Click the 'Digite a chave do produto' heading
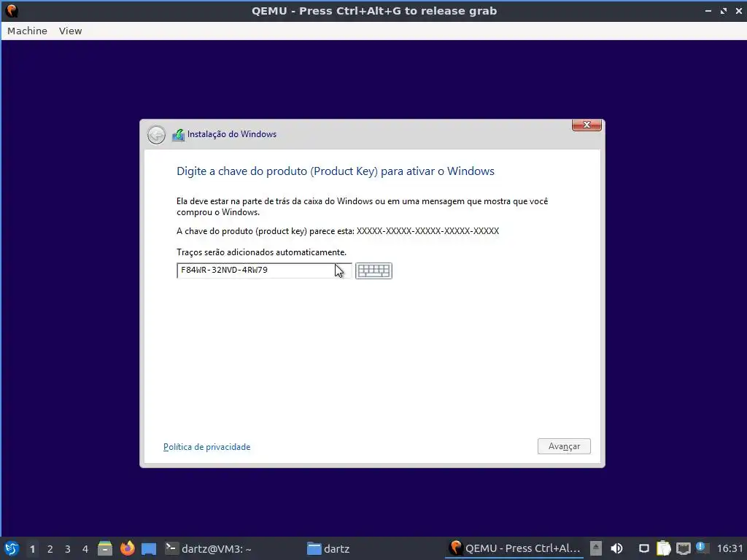747x560 pixels. coord(336,171)
